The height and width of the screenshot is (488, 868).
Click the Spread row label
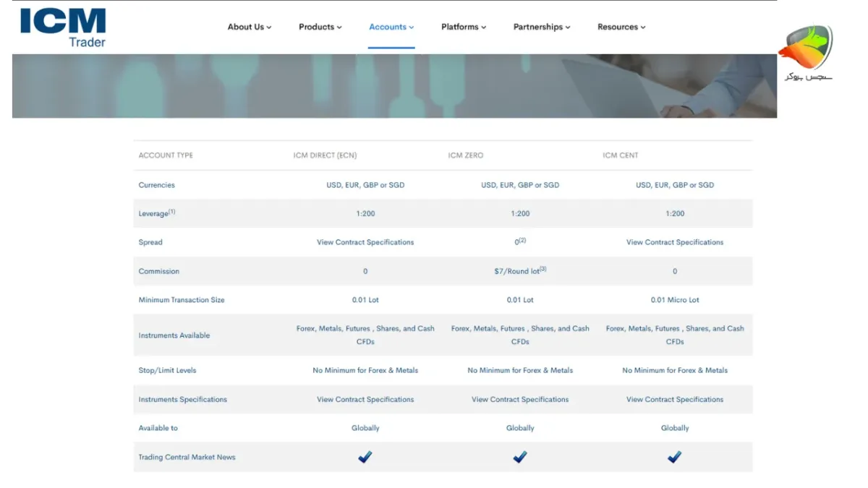pos(150,242)
